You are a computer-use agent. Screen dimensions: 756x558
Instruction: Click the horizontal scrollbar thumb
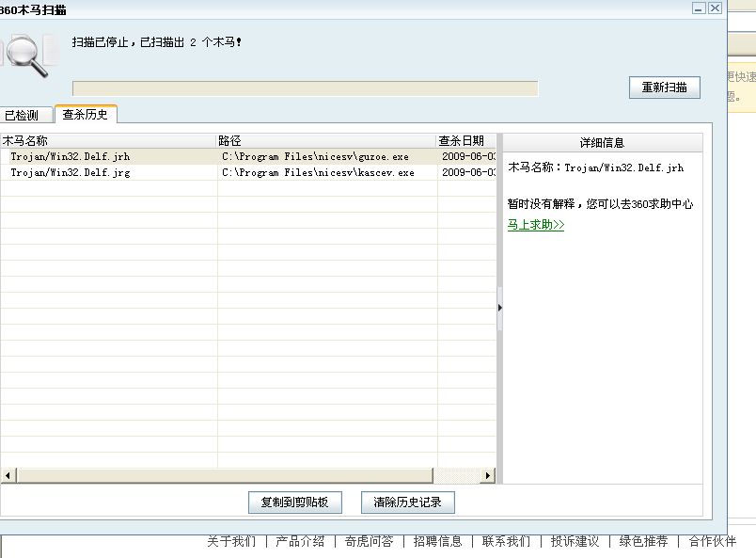point(225,475)
